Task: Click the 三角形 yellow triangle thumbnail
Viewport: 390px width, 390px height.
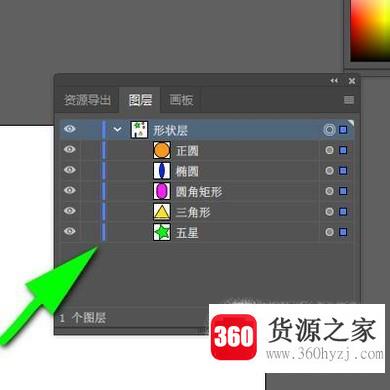Action: (x=162, y=212)
